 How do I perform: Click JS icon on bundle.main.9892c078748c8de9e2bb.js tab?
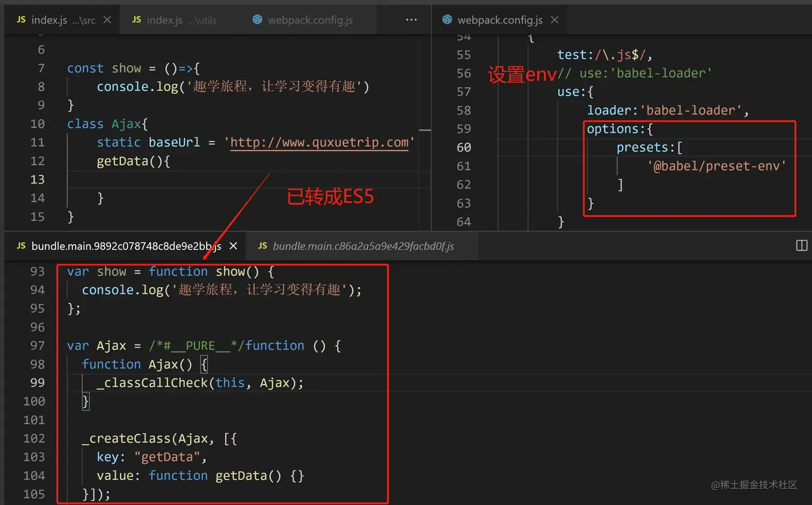(x=21, y=246)
